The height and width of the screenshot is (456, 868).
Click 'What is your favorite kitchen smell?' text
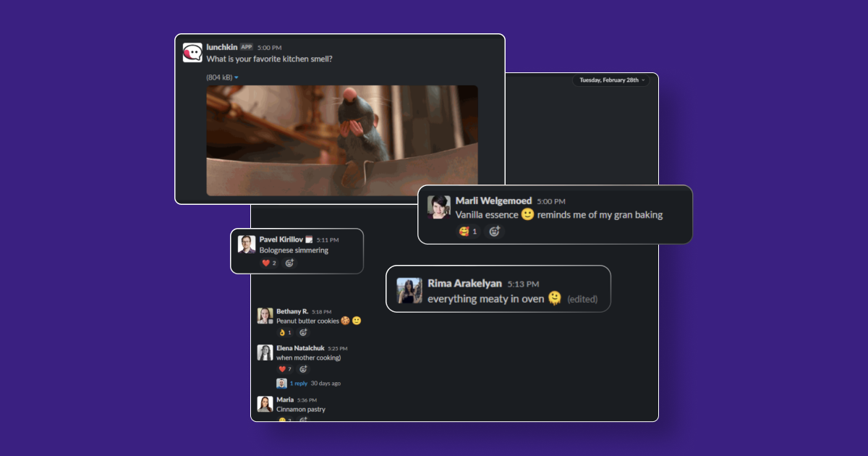click(x=270, y=59)
